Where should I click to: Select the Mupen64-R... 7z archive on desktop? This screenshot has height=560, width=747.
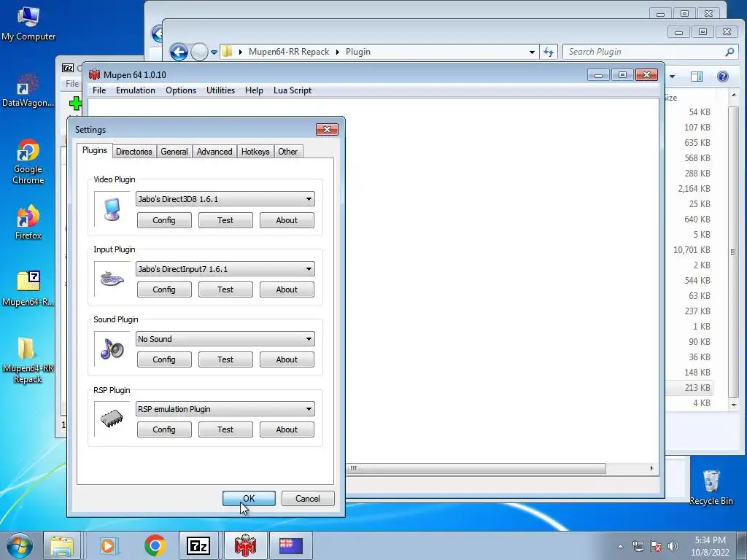(x=28, y=288)
